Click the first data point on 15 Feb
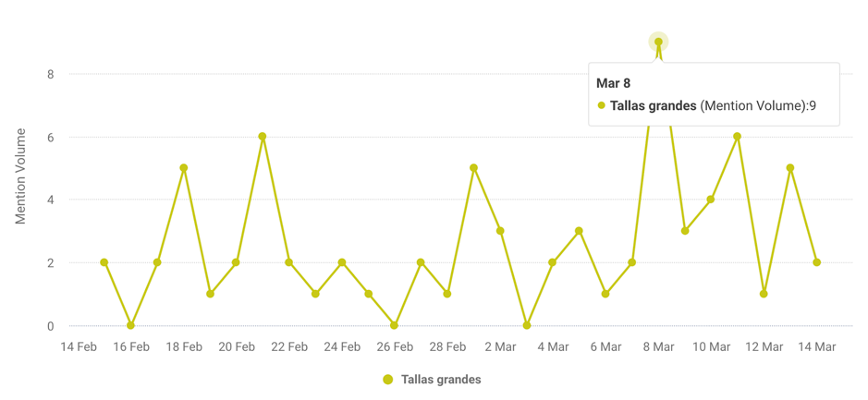Viewport: 868px width, 400px height. (104, 262)
